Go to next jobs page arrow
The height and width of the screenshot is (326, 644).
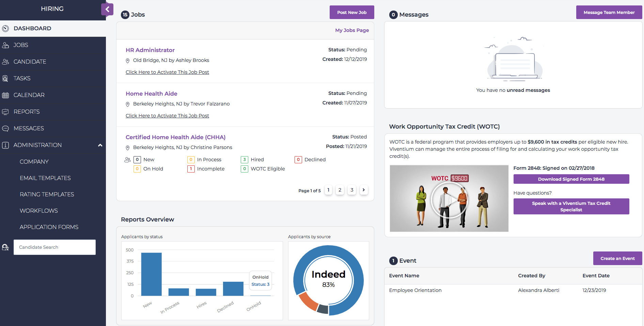(364, 190)
